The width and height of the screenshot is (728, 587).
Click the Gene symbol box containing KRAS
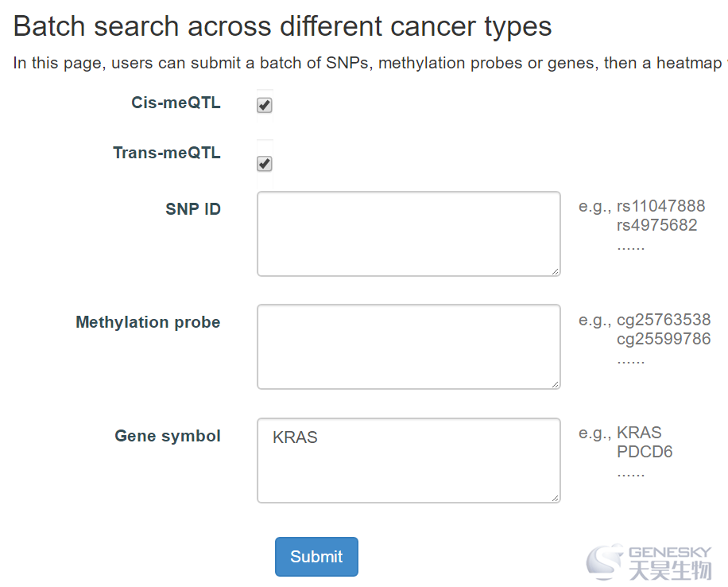pyautogui.click(x=409, y=460)
